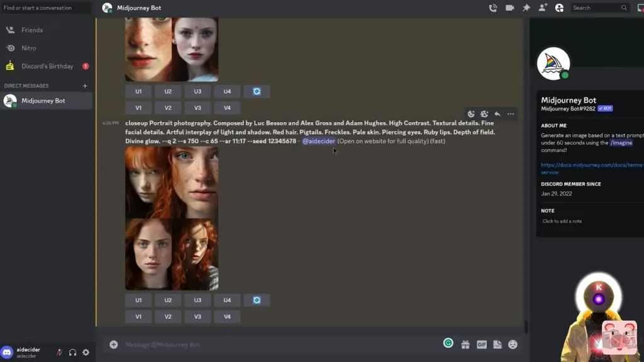The image size is (644, 362).
Task: Open pinned messages with pin icon
Action: (526, 8)
